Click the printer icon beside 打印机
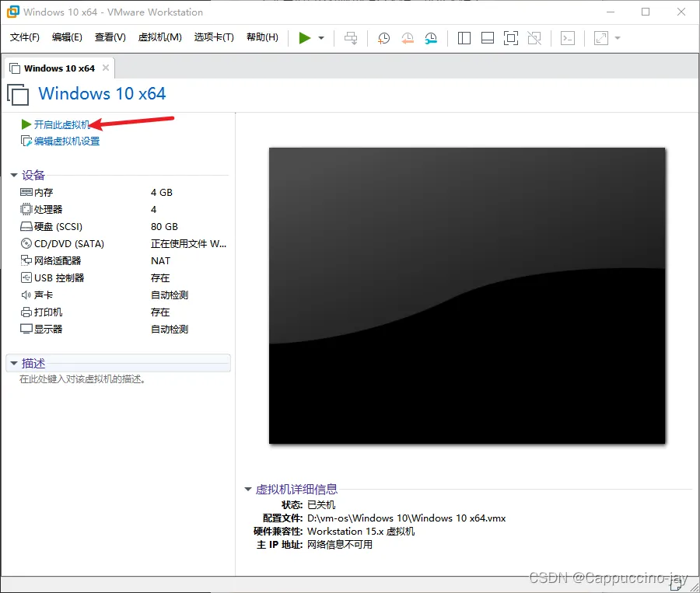Screen dimensions: 700x593 pos(26,312)
